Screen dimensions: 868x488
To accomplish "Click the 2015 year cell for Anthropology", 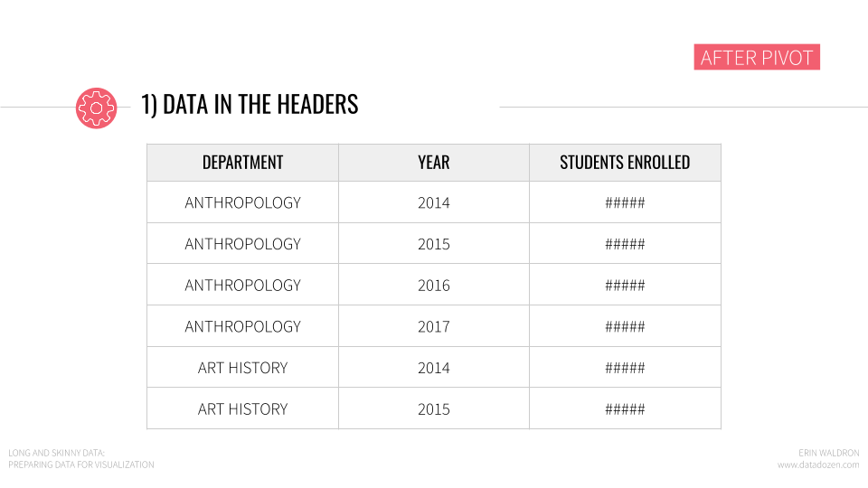I will click(x=434, y=243).
